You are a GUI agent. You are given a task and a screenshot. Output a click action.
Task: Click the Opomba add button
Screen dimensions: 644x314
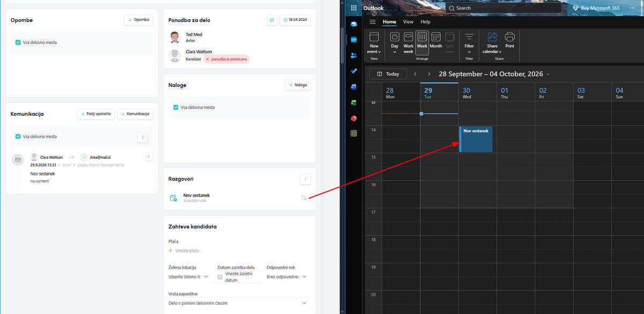click(138, 20)
